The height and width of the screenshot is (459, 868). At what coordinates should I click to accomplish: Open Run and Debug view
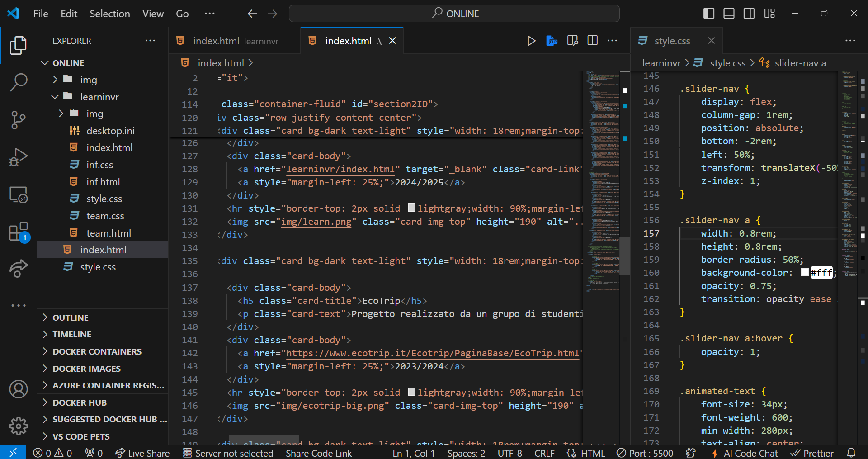18,157
